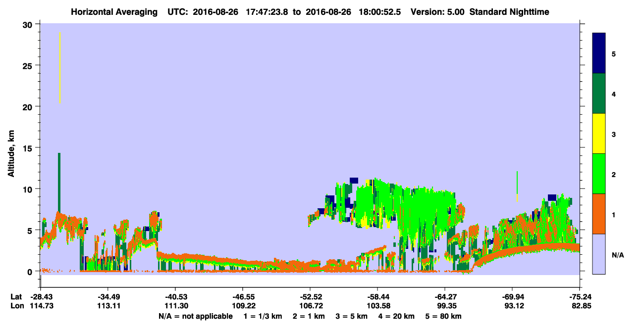
Task: Click the latitude value -64.27
Action: click(445, 297)
